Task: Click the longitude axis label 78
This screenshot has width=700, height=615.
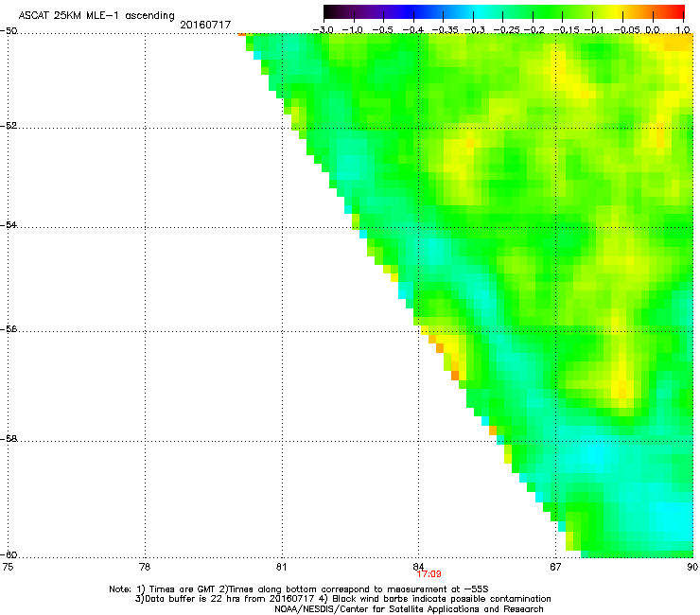Action: (x=145, y=567)
